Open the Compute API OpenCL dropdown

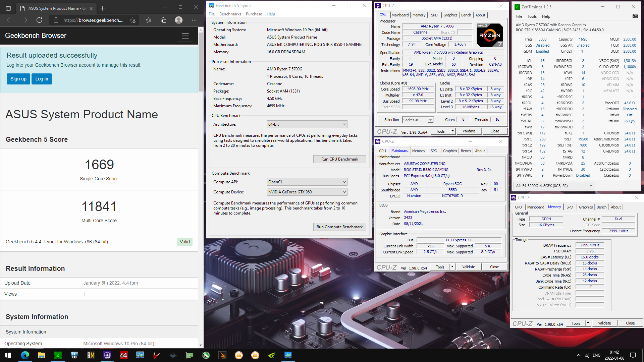pos(307,182)
